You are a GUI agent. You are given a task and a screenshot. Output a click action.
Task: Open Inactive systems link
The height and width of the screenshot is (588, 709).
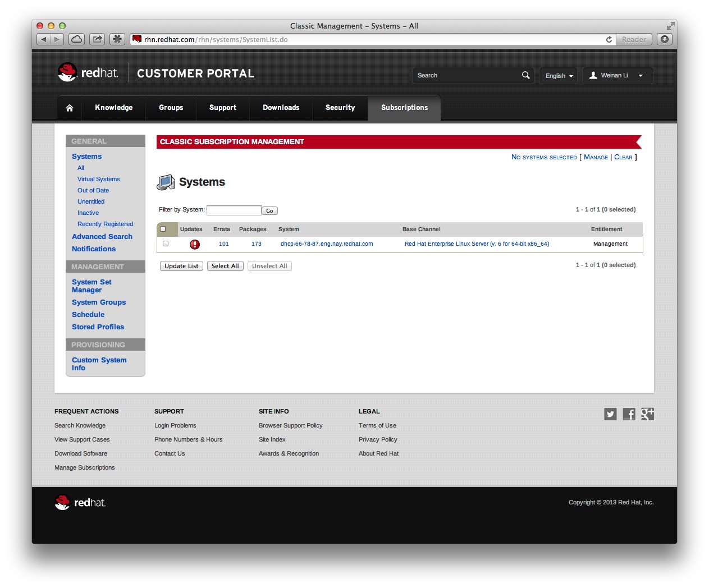(88, 213)
